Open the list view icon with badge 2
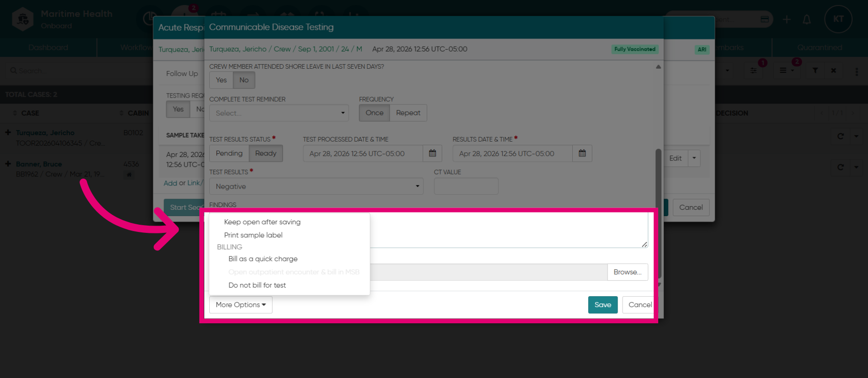Screen dimensions: 868x378 tap(783, 71)
